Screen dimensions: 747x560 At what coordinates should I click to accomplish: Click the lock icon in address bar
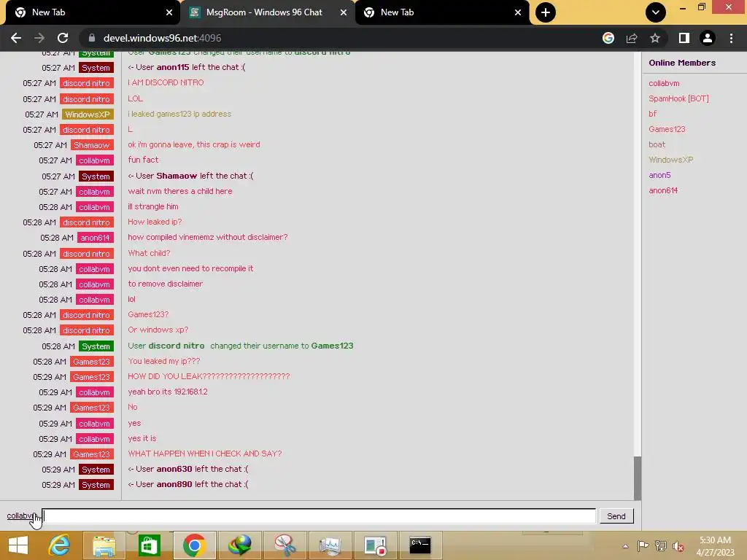click(92, 38)
